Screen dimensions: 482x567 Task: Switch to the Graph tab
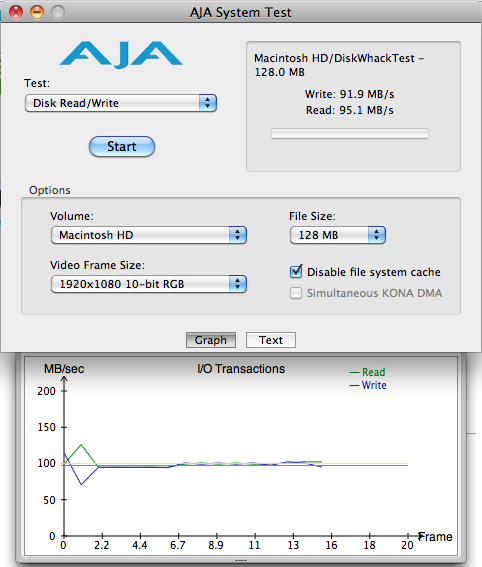click(x=211, y=340)
